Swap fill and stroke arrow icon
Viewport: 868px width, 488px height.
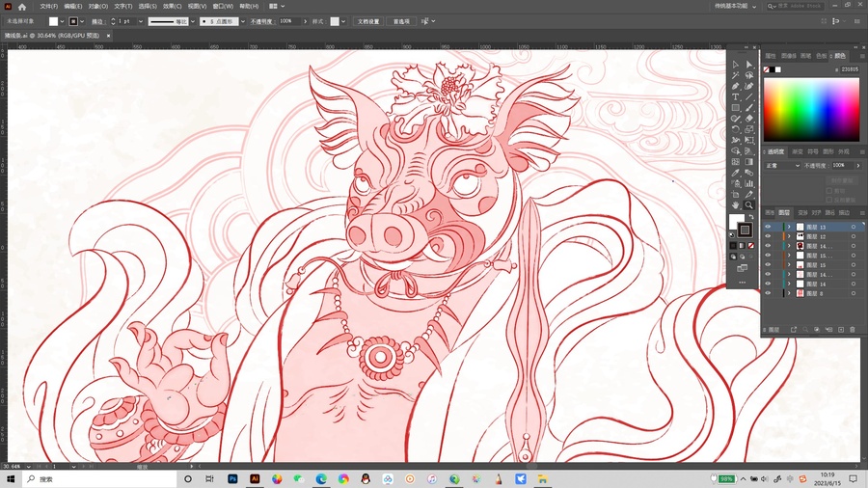[x=751, y=217]
